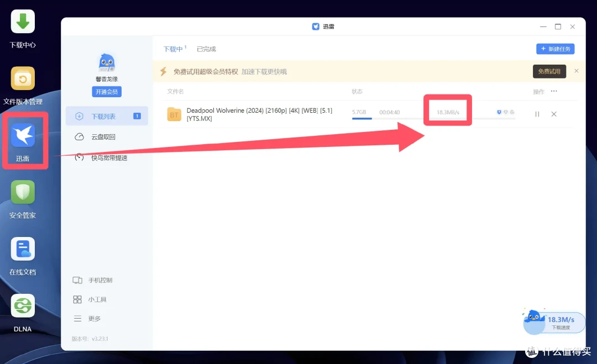
Task: Select 下载列表 in the sidebar
Action: tap(107, 116)
